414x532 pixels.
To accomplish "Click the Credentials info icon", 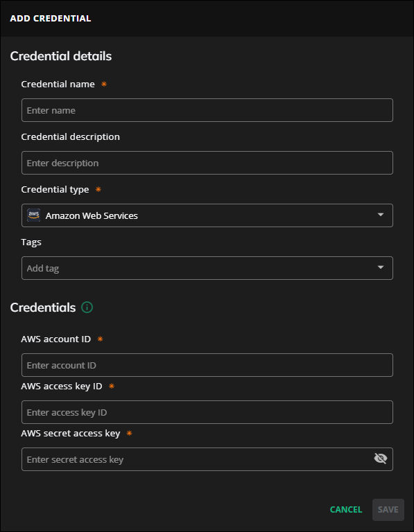I will coord(87,308).
